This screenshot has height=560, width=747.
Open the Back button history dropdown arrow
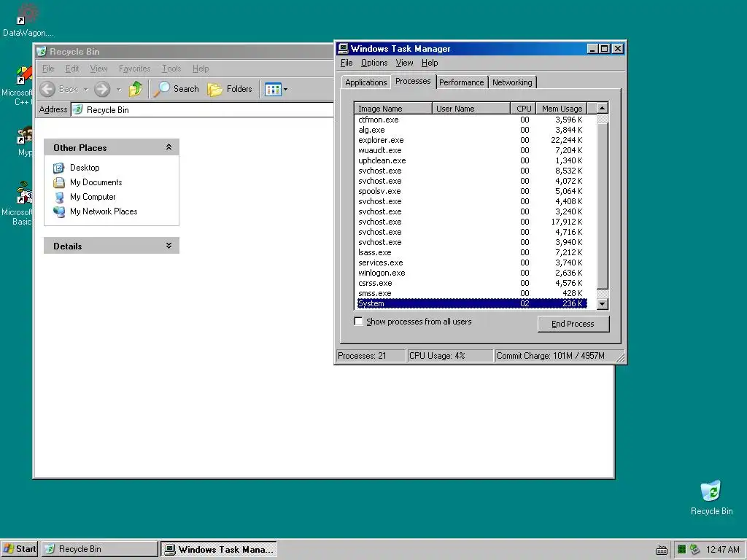pyautogui.click(x=86, y=89)
